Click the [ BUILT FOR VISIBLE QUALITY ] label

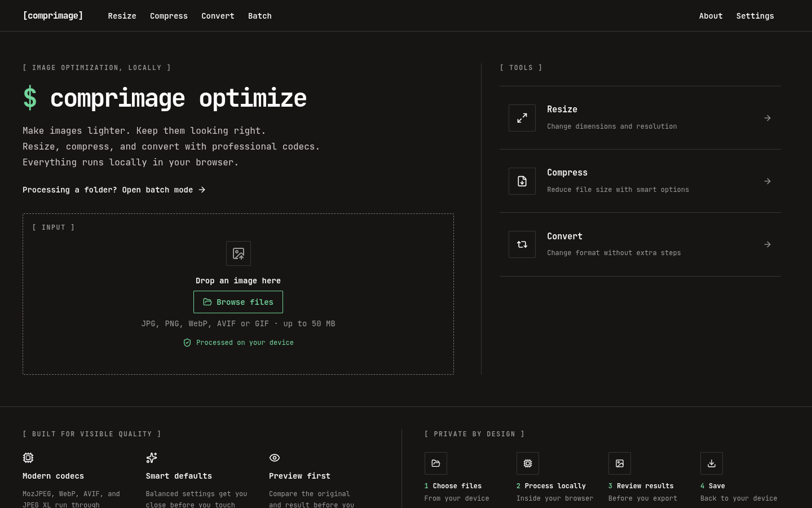tap(92, 434)
